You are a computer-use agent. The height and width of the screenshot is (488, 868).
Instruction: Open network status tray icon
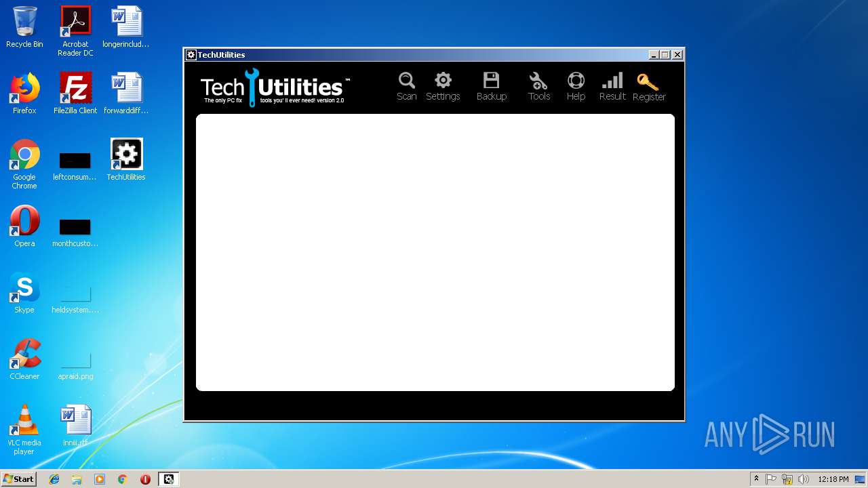click(787, 479)
